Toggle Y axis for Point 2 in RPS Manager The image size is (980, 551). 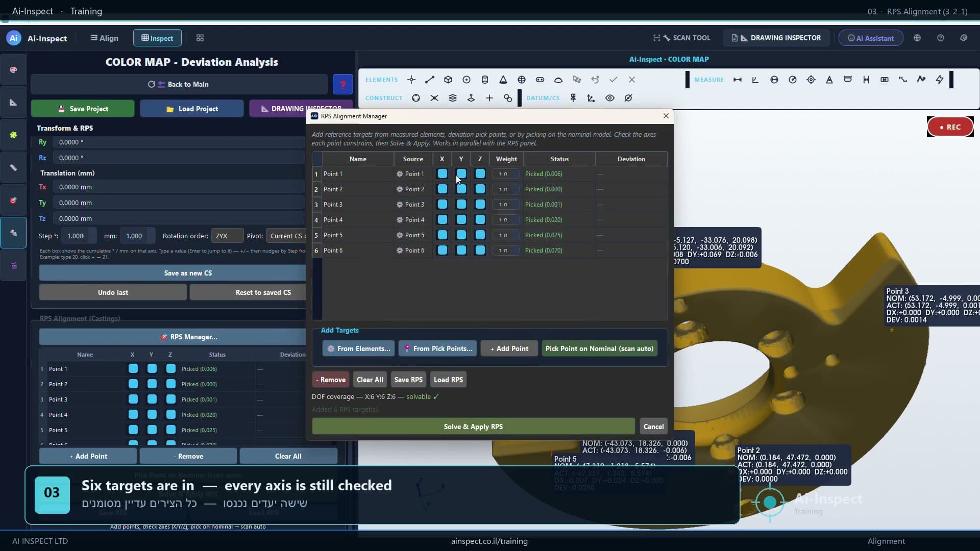pos(461,189)
